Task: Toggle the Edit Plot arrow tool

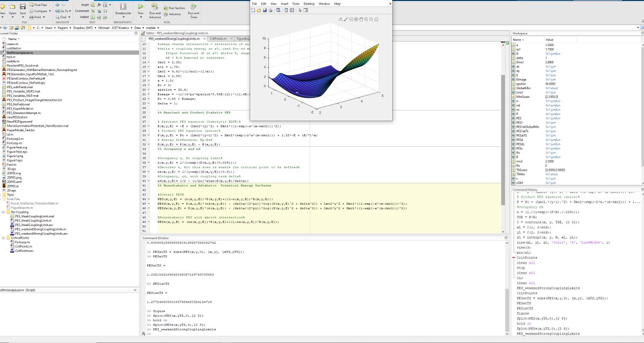Action: coord(299,10)
